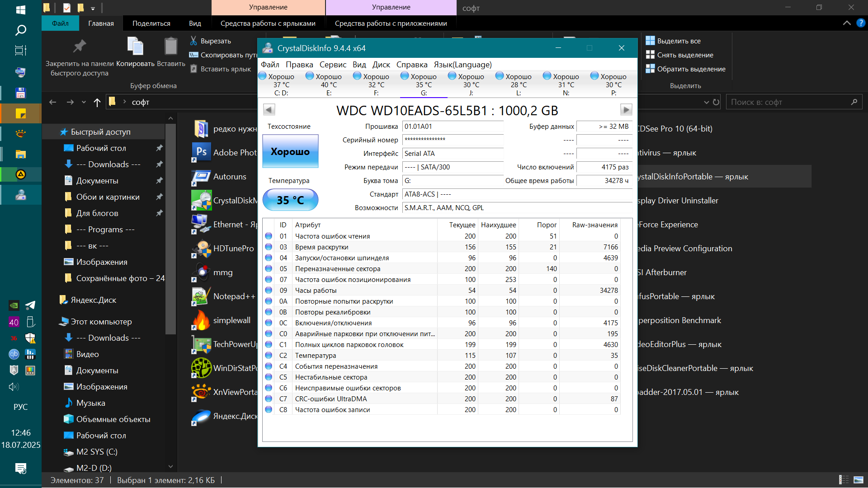Viewport: 868px width, 488px height.
Task: Open the Сервис menu
Action: [333, 65]
